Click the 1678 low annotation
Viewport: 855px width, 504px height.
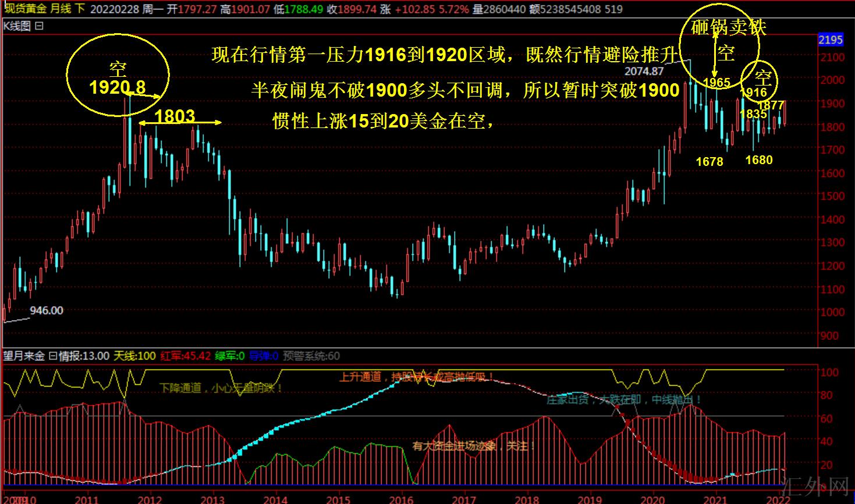pos(709,162)
